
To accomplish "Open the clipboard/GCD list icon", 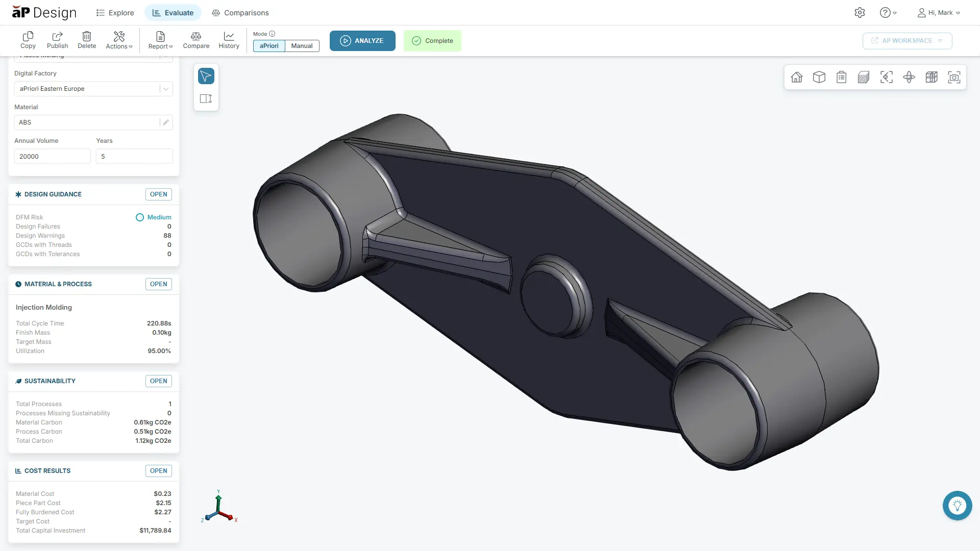I will click(x=841, y=77).
